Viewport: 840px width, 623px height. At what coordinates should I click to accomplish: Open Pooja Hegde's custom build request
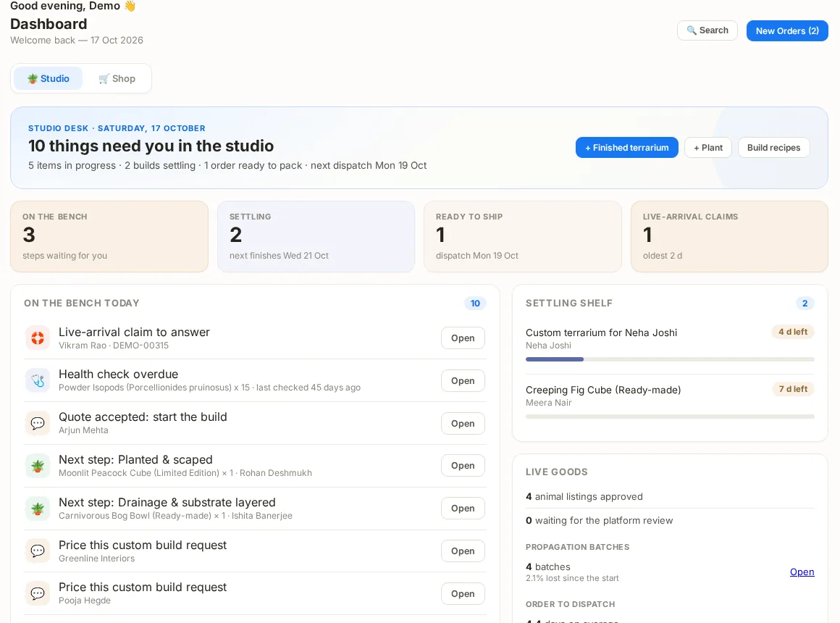463,593
